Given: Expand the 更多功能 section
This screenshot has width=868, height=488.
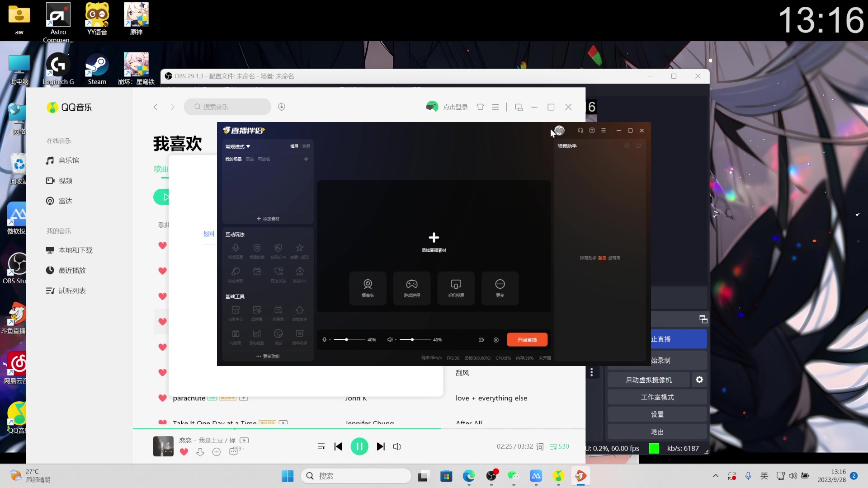Looking at the screenshot, I should click(268, 357).
